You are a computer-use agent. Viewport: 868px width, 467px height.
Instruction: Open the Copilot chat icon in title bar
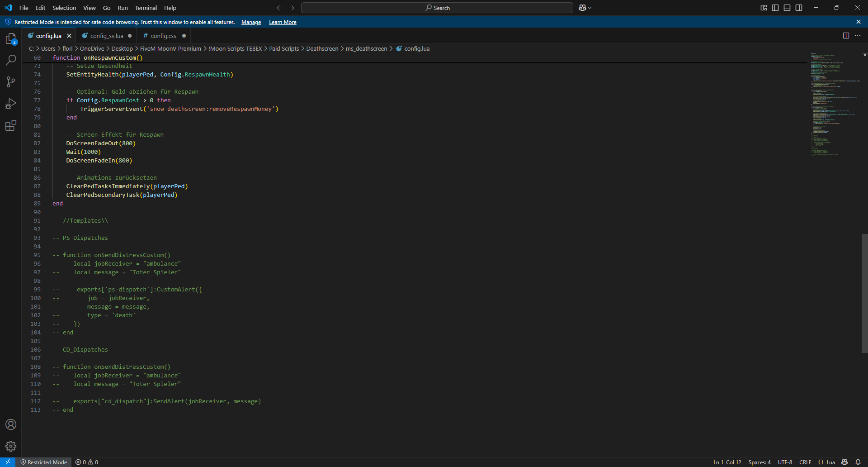(582, 8)
